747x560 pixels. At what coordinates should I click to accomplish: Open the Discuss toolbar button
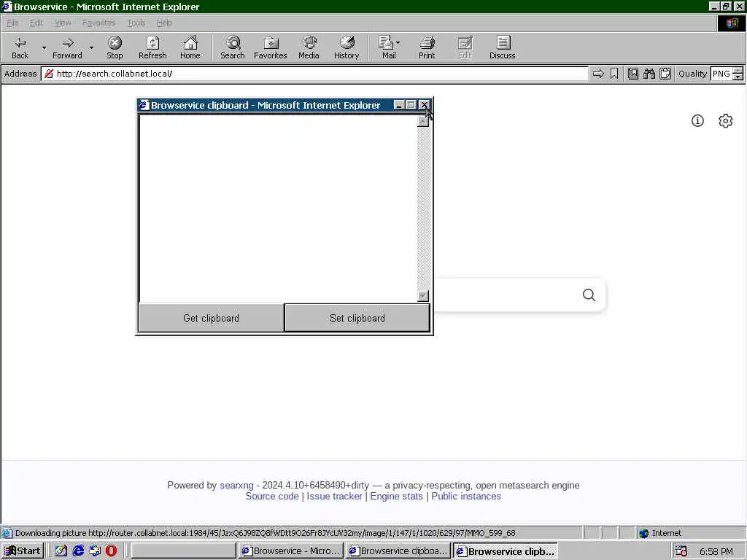pos(503,47)
